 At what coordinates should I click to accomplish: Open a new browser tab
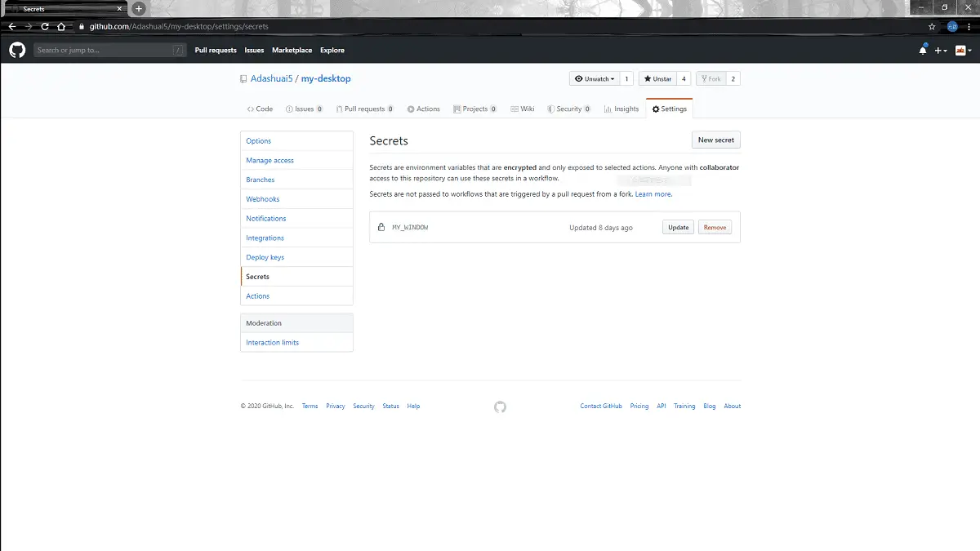[x=139, y=8]
